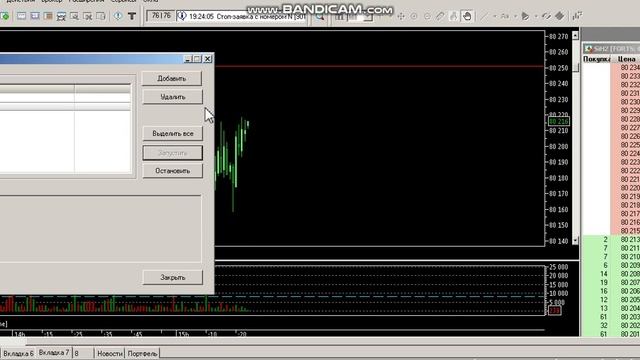This screenshot has width=640, height=360.
Task: Select the line drawing tool in the chart toolbar
Action: pos(484,16)
